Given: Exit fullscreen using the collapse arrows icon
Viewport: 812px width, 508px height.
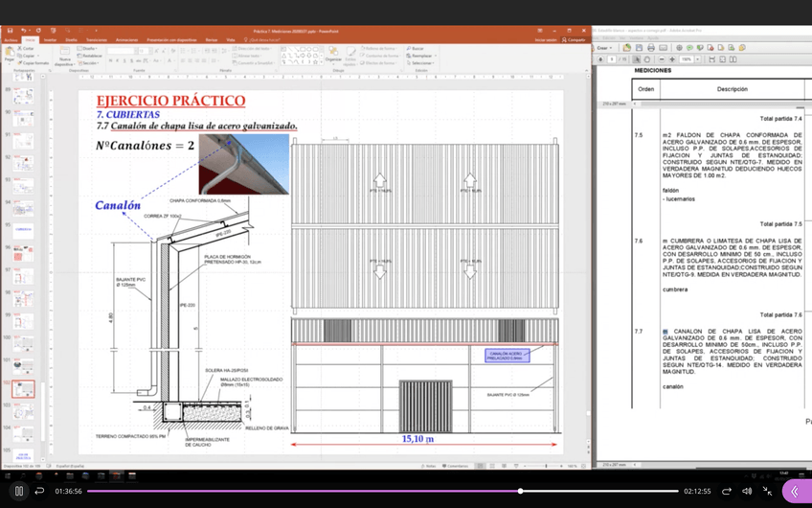Looking at the screenshot, I should point(767,491).
